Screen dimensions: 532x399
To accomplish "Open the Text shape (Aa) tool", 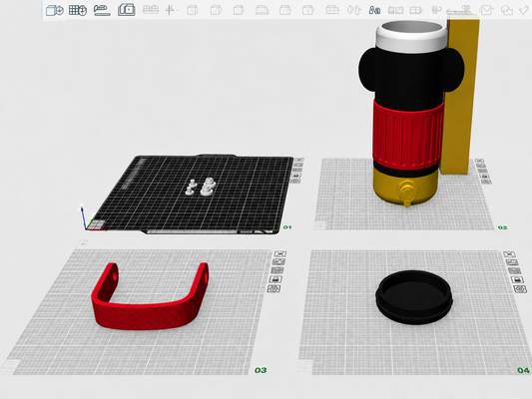I will click(374, 10).
